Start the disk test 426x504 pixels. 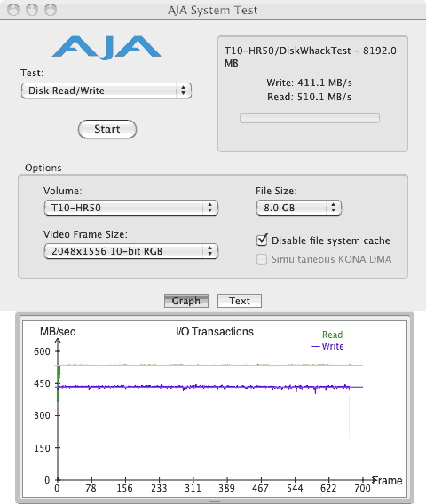107,130
